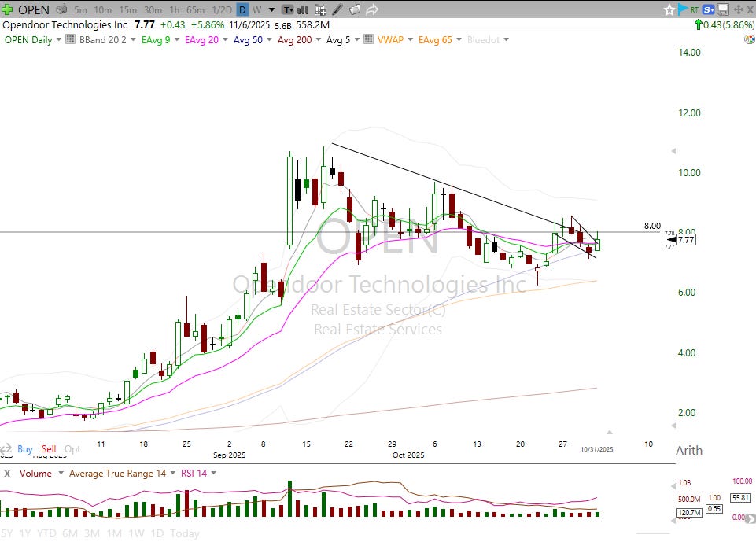756x542 pixels.
Task: Click the blue flag icon
Action: pos(682,9)
